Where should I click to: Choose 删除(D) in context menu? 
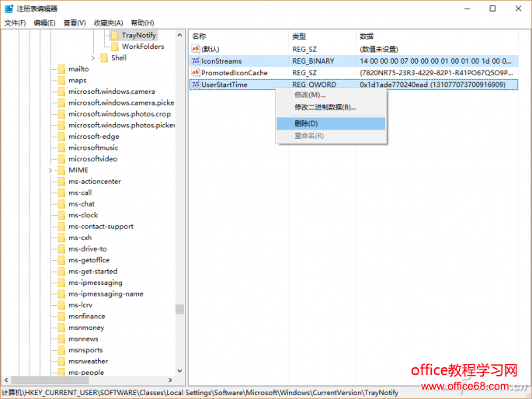(x=331, y=123)
